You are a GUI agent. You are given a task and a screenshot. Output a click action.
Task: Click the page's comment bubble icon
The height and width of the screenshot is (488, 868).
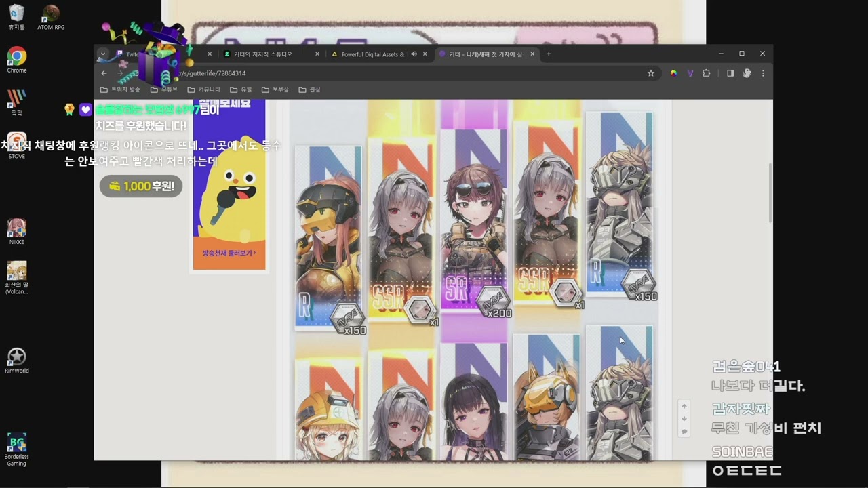click(x=684, y=432)
